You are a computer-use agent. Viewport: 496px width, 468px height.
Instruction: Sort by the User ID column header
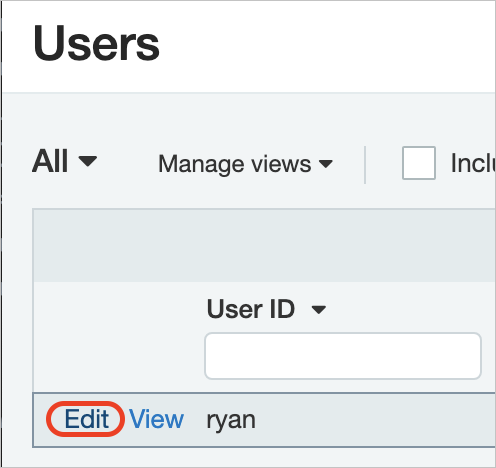point(251,309)
